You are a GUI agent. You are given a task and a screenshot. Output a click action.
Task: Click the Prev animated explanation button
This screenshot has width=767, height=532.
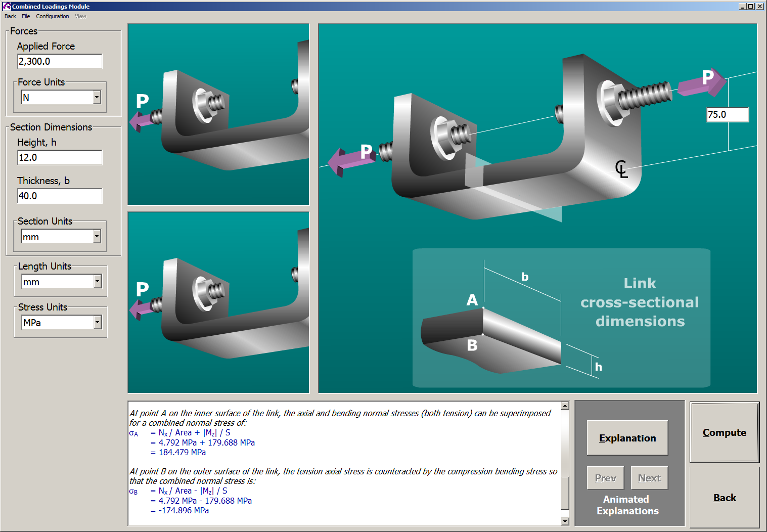click(x=605, y=477)
